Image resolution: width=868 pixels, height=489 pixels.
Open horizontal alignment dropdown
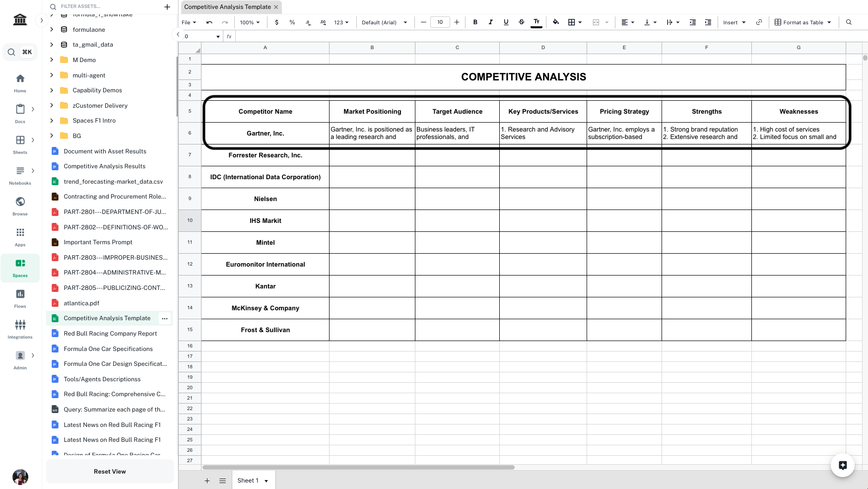628,22
